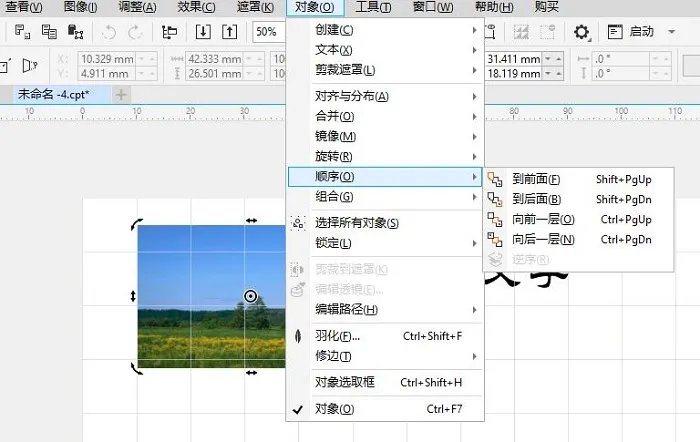Edit the X position field 10.329 mm

click(x=107, y=59)
